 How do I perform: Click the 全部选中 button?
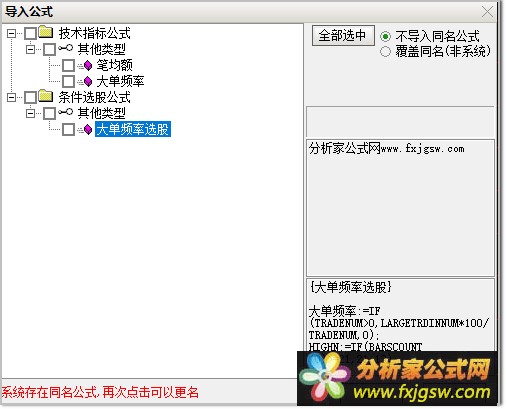pos(343,35)
